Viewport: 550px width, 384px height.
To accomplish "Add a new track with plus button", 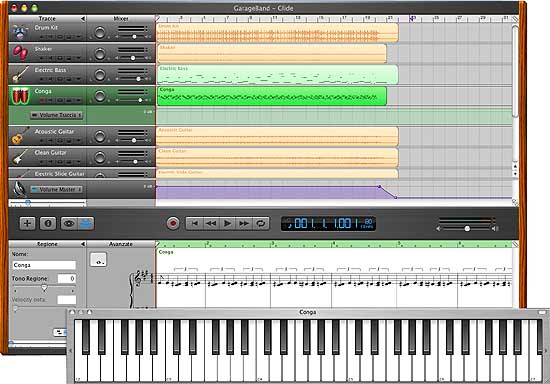I will (27, 223).
